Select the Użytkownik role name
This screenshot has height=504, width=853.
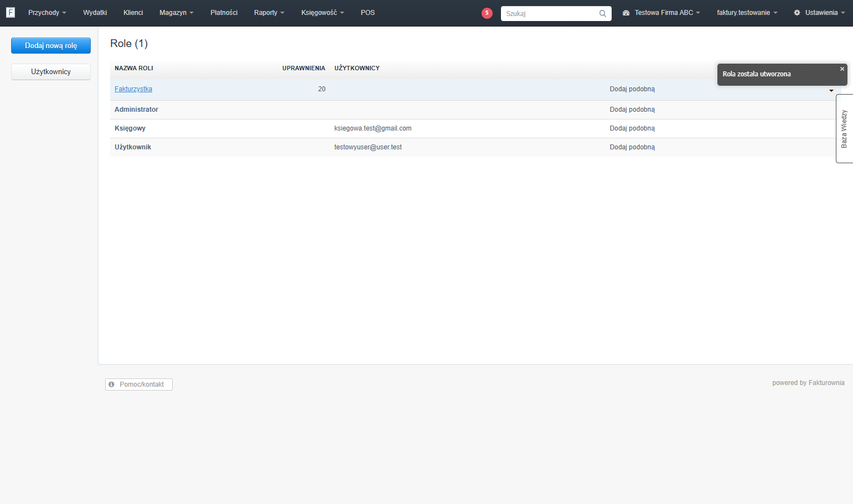133,147
